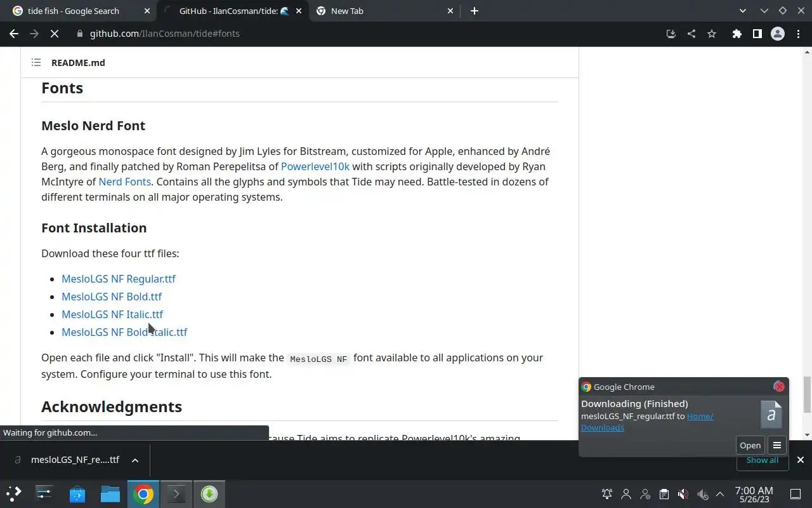Open the Chrome profile avatar
This screenshot has width=812, height=508.
[x=778, y=34]
